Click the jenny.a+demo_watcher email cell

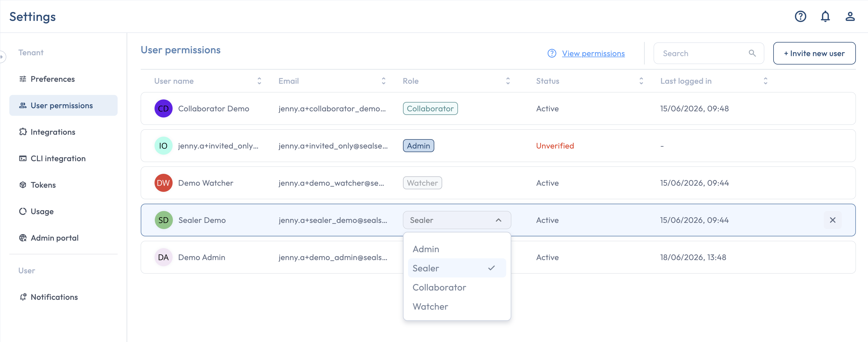tap(331, 183)
